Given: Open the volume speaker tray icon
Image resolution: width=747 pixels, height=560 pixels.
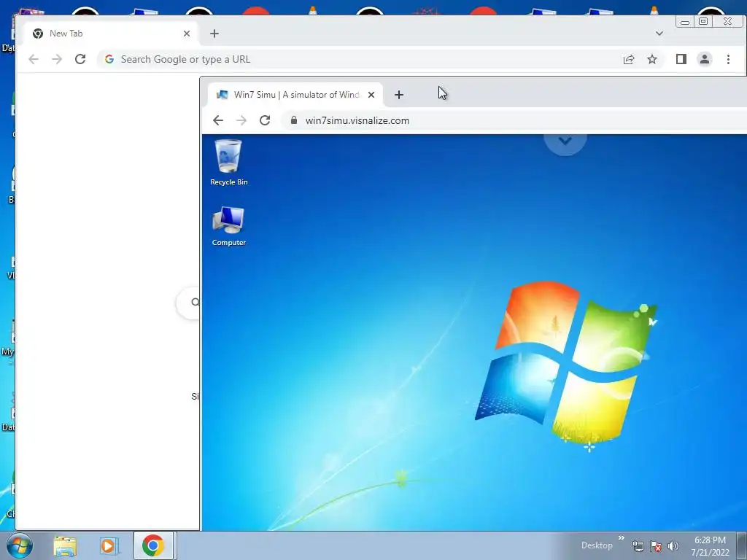Looking at the screenshot, I should tap(673, 546).
